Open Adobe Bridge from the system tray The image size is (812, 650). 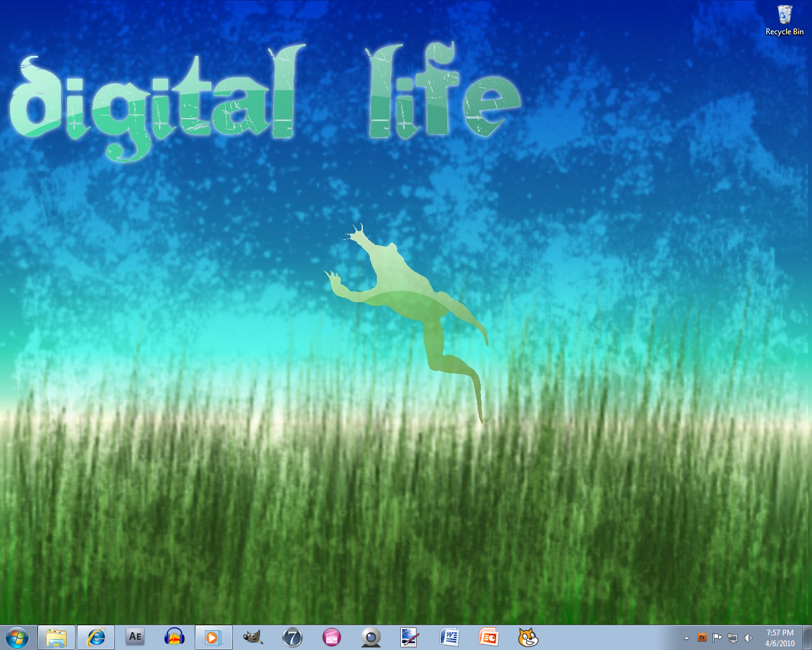point(702,637)
